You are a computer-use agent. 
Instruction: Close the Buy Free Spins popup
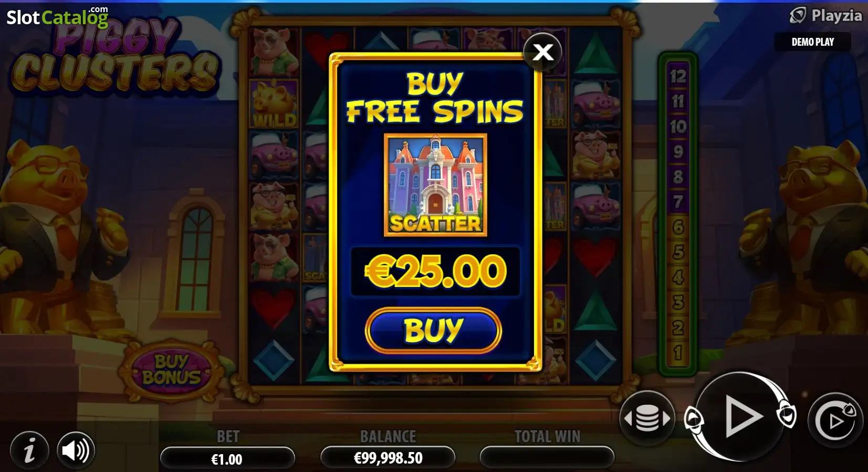[542, 52]
